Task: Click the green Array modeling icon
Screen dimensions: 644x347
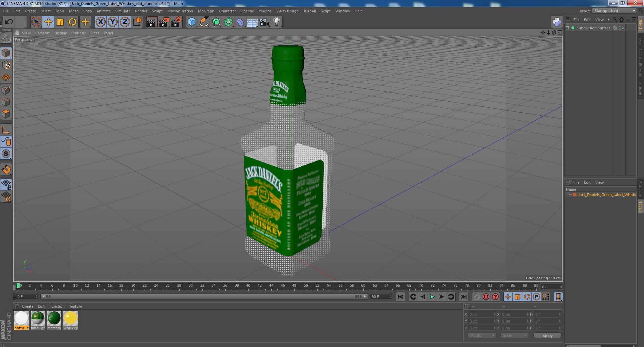Action: click(228, 22)
